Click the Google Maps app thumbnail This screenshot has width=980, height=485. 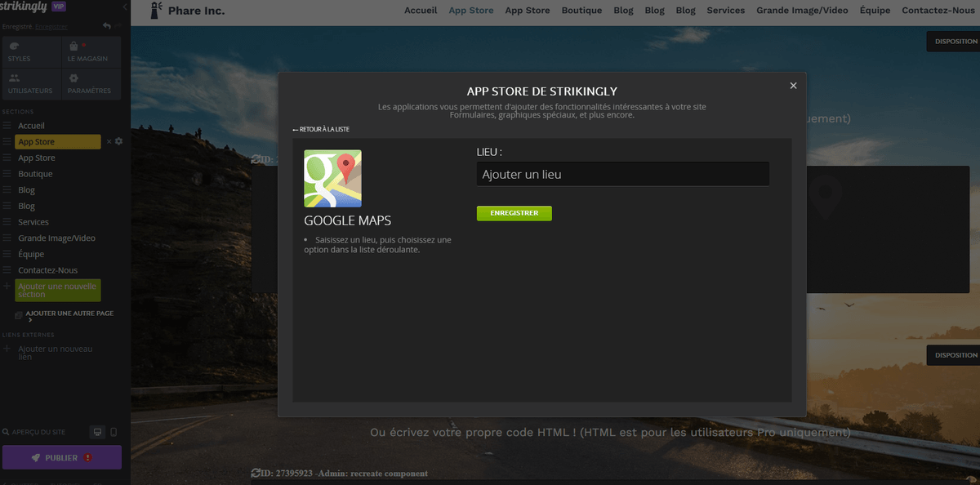tap(332, 178)
